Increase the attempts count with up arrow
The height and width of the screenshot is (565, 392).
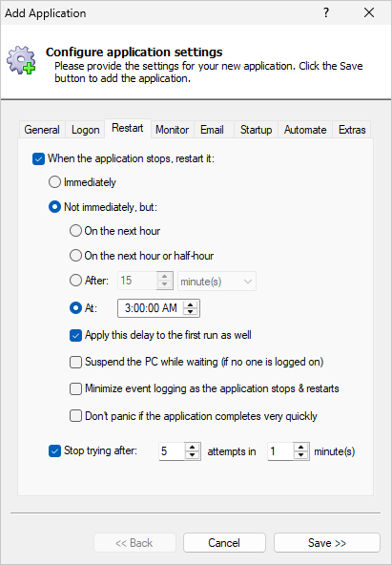193,448
